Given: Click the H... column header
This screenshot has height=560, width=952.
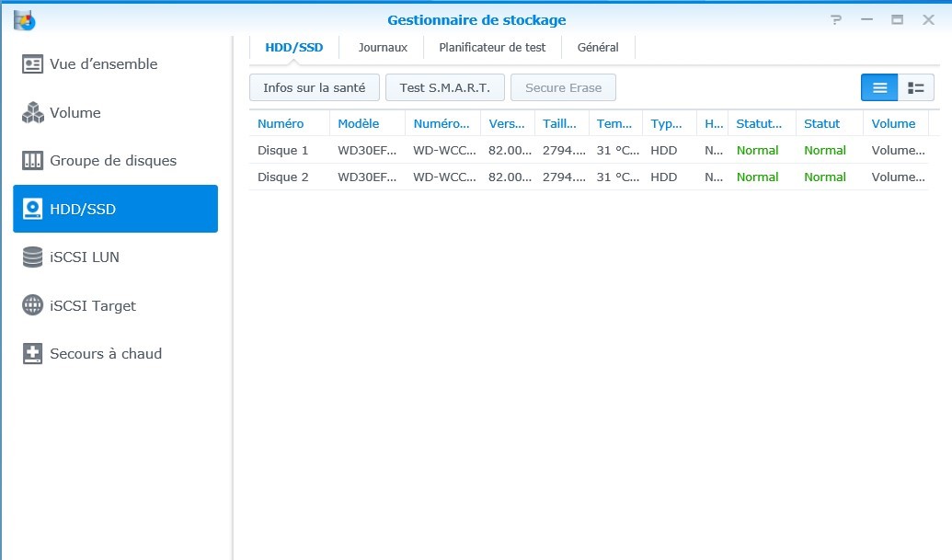Looking at the screenshot, I should tap(713, 124).
